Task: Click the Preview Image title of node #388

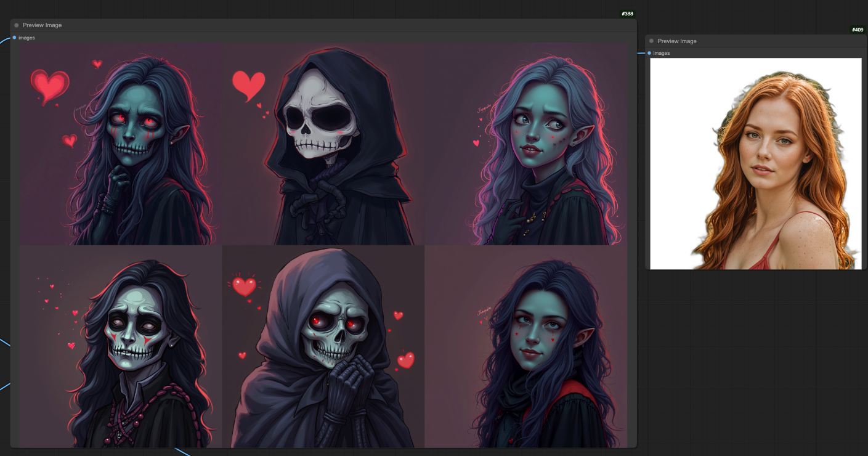Action: 42,25
